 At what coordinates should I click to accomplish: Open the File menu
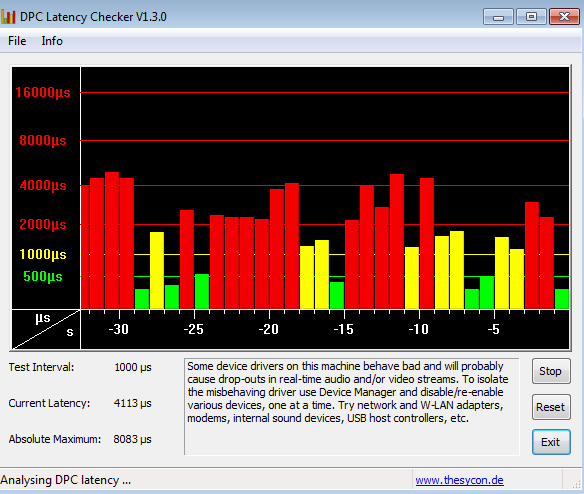click(x=17, y=41)
